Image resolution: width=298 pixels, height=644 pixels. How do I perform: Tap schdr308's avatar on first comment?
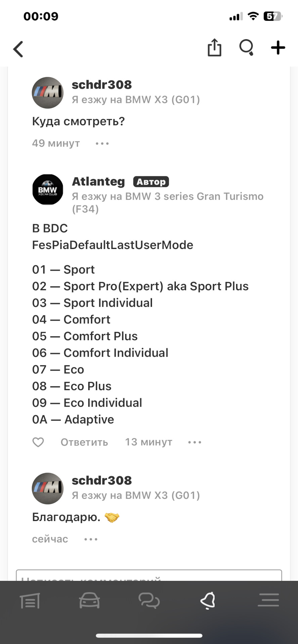pos(48,93)
